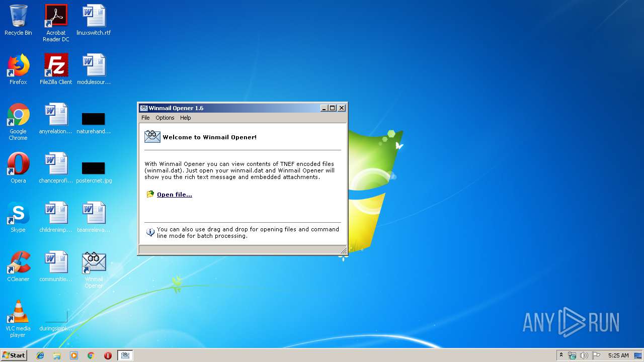Click the taskbar clock showing 5:25 AM

pos(618,355)
